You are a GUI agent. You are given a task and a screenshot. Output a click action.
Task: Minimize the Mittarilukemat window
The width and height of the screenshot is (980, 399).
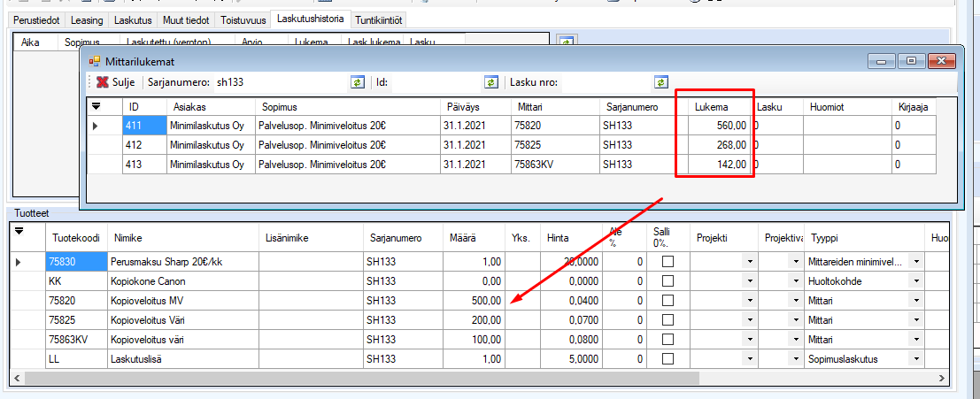(882, 61)
